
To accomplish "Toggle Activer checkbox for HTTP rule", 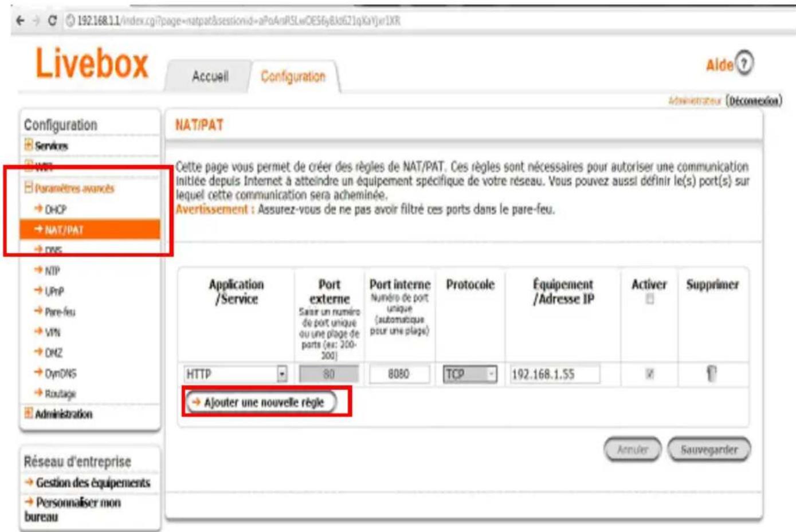I will click(649, 374).
